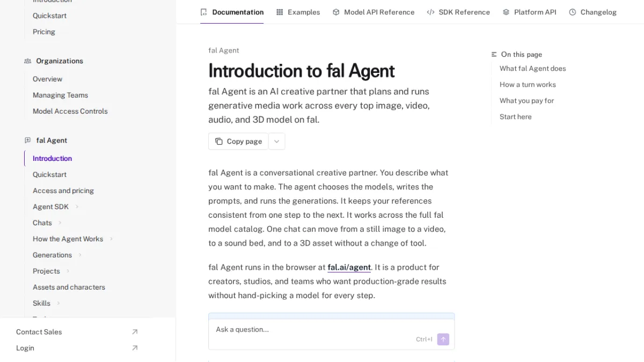Screen dimensions: 644x362
Task: Open the Projects sidebar item
Action: [x=46, y=271]
